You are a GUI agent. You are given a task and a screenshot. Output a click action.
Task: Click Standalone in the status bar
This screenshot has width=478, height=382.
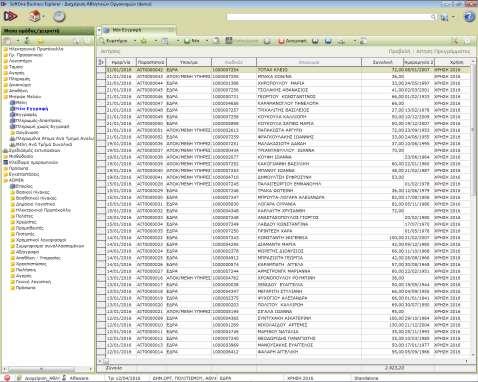tap(366, 378)
